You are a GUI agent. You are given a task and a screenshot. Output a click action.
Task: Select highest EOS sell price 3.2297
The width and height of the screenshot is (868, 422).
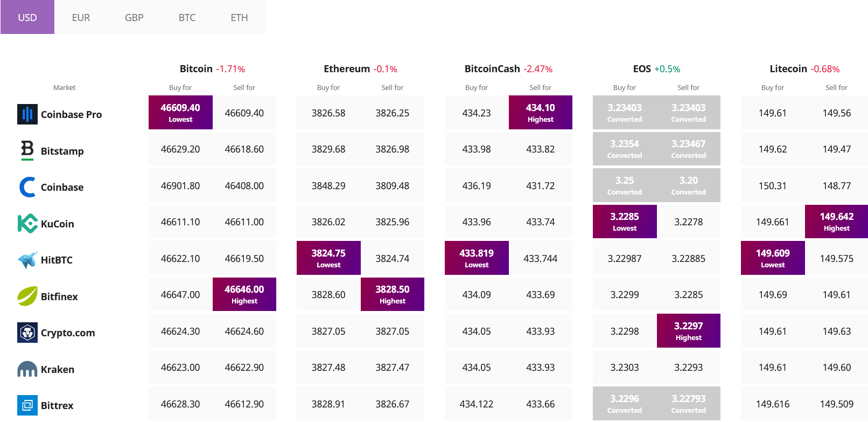coord(689,330)
